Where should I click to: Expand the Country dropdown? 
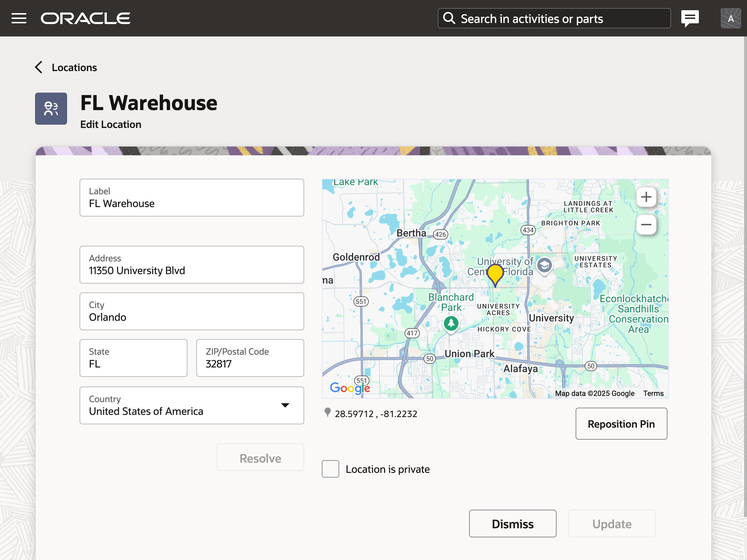285,405
